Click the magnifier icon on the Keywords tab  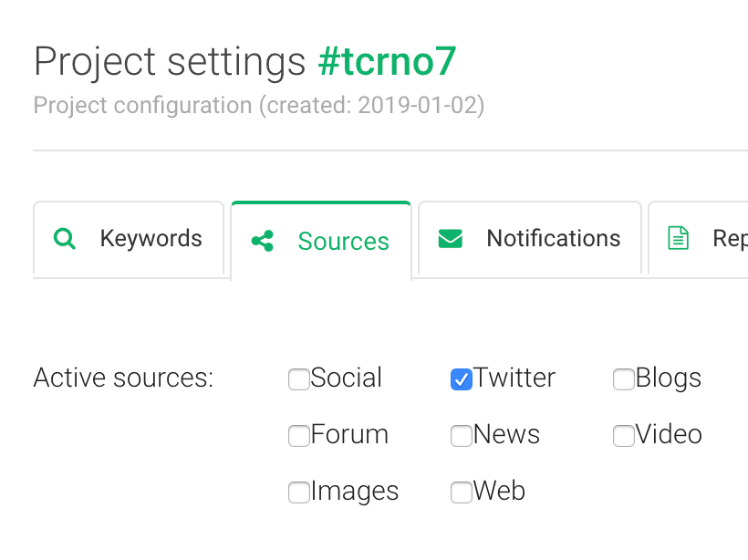65,238
